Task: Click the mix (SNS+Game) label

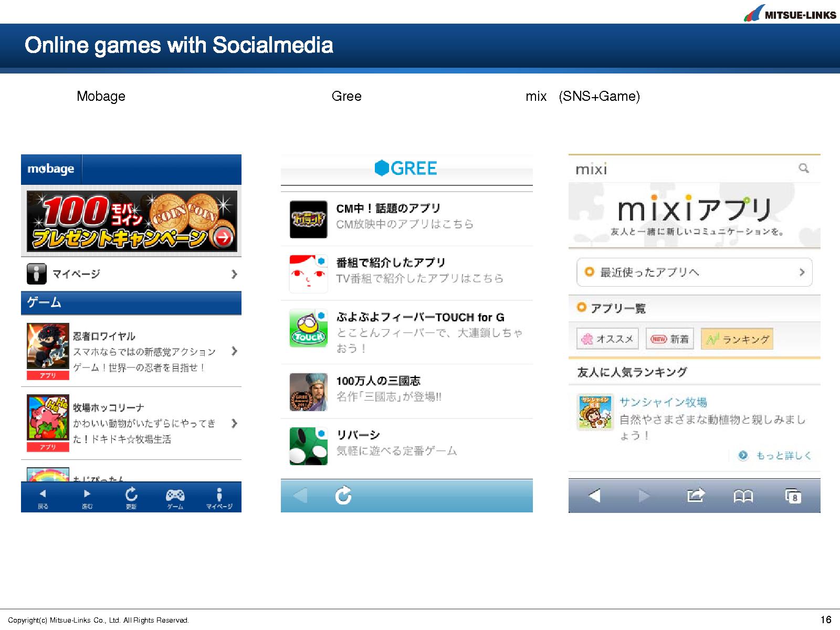Action: 583,96
